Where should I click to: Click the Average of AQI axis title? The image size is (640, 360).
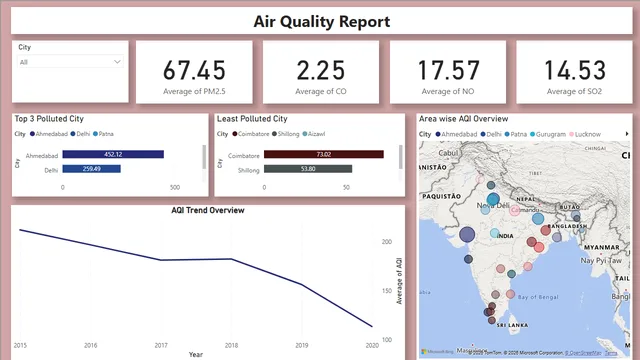[x=399, y=281]
